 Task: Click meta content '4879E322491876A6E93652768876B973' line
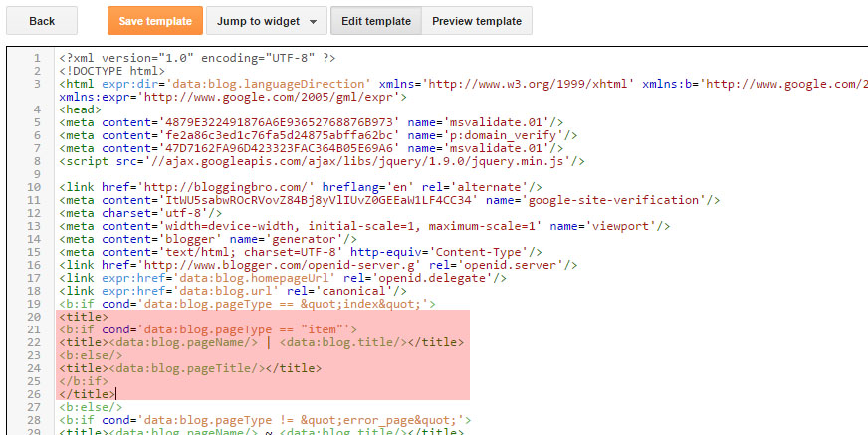pyautogui.click(x=312, y=122)
